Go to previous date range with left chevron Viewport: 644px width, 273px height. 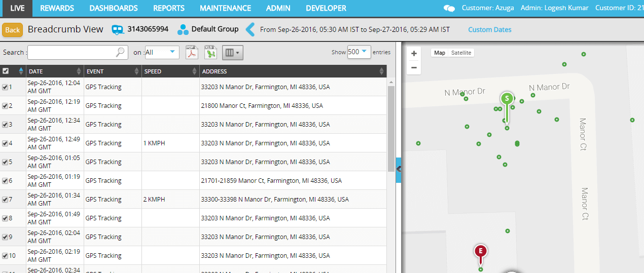[250, 29]
